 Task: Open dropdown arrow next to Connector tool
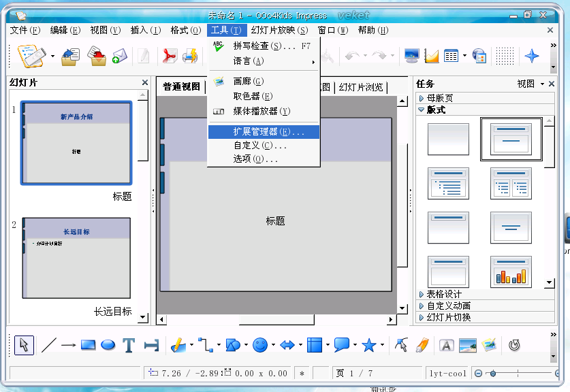coord(219,345)
